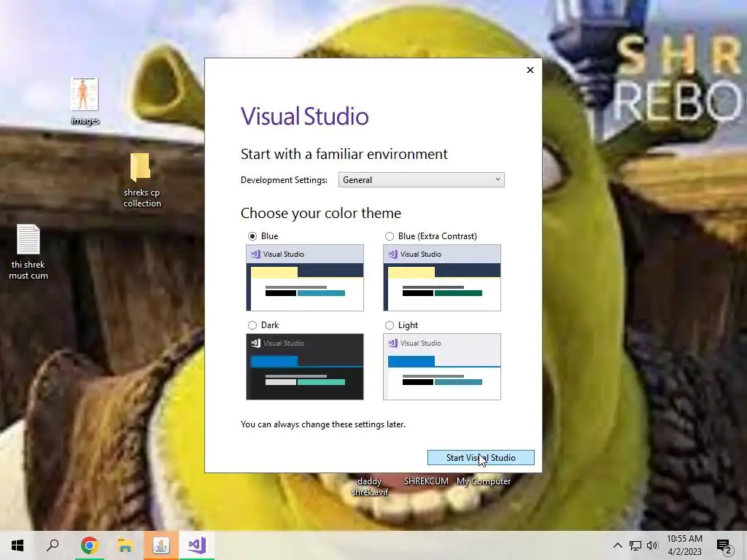Viewport: 747px width, 560px height.
Task: Open the Development Settings dropdown
Action: pos(421,180)
